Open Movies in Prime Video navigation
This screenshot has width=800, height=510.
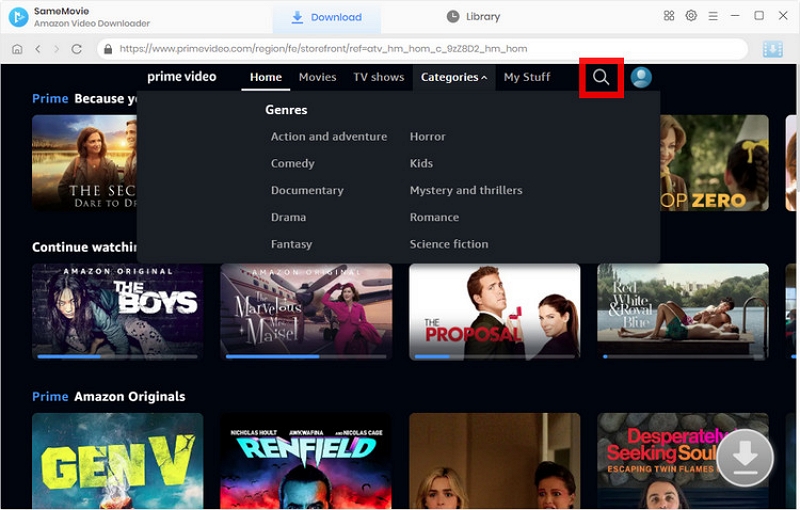[317, 78]
